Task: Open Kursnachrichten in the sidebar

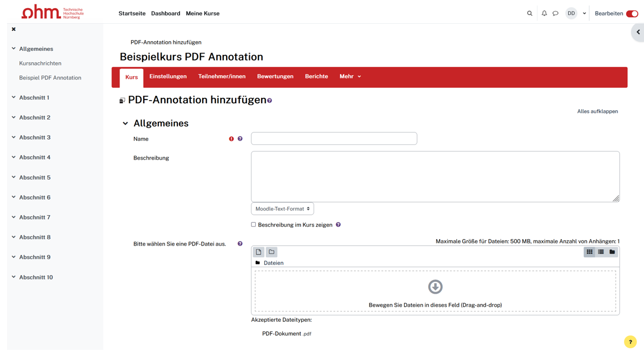Action: click(x=40, y=63)
